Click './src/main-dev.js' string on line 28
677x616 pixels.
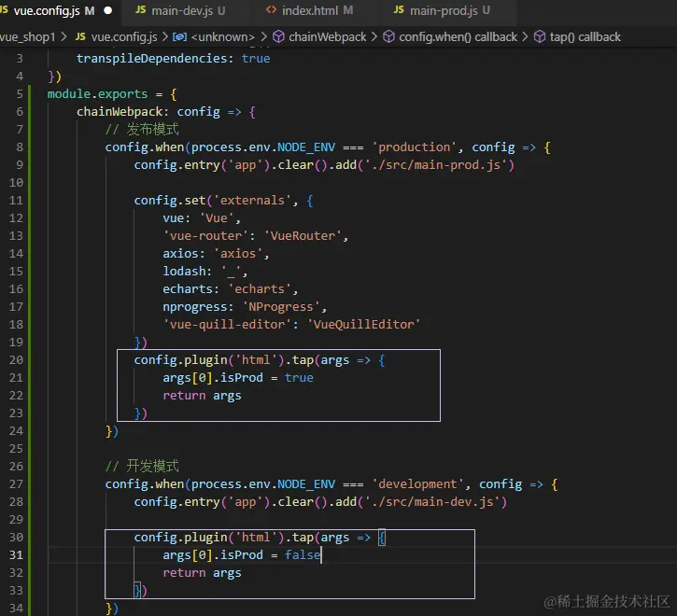pyautogui.click(x=431, y=502)
